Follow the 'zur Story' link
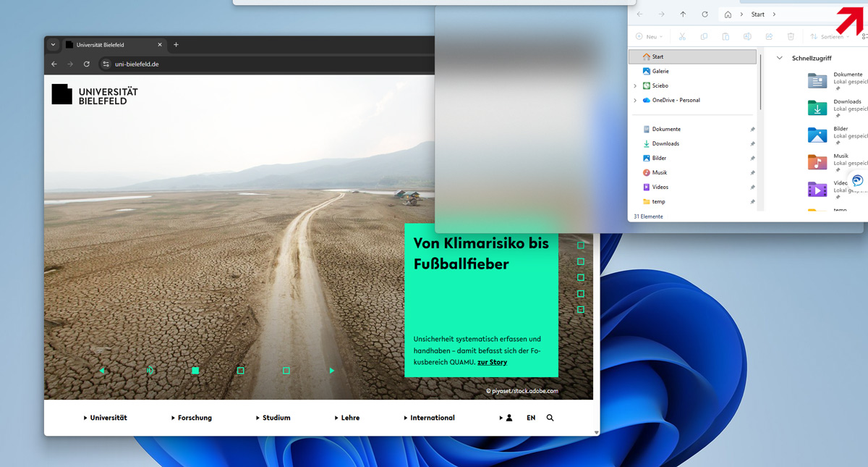Screen dimensions: 868x467 pos(492,362)
